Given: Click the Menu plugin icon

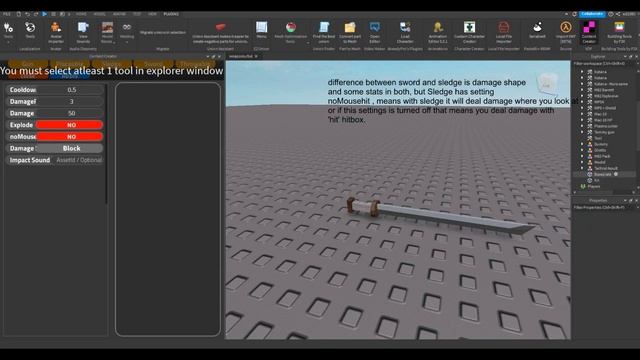Looking at the screenshot, I should [262, 27].
